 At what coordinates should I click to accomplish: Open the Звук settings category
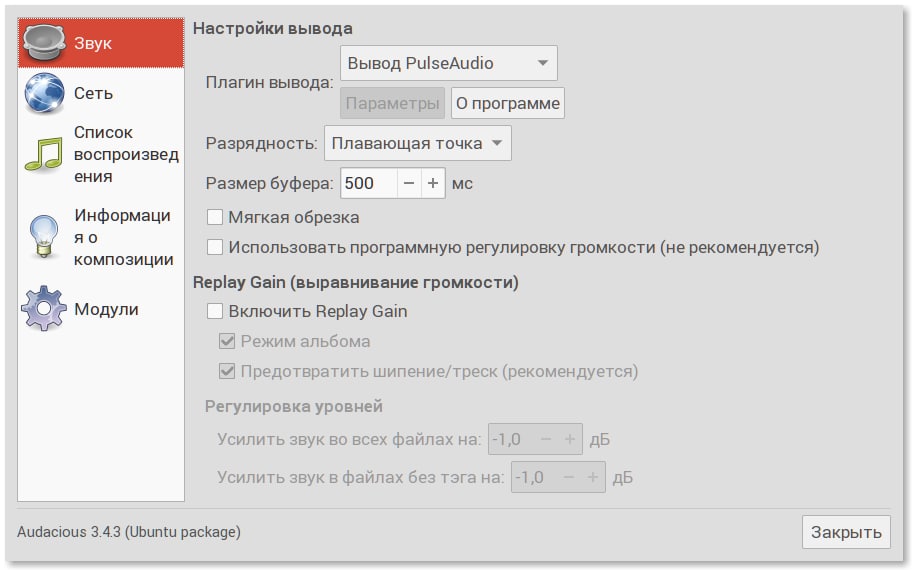pos(101,42)
